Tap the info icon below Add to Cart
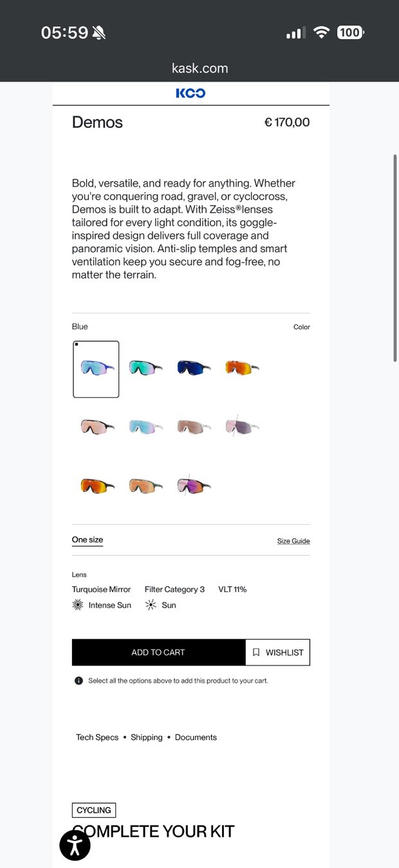Viewport: 399px width, 868px height. 79,680
